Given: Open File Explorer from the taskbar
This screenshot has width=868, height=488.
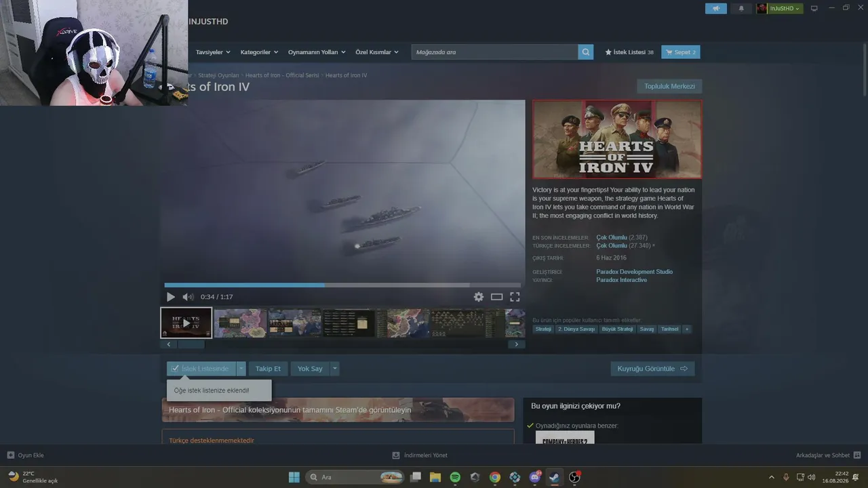Looking at the screenshot, I should tap(435, 477).
